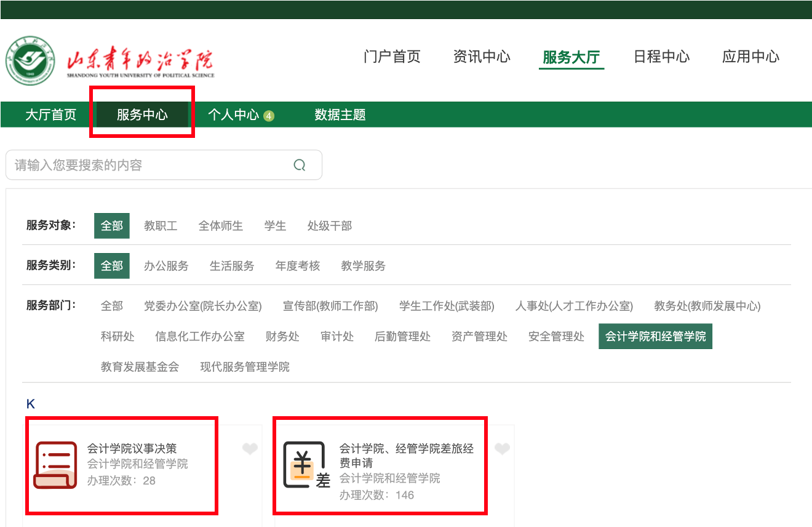The image size is (812, 527).
Task: Select 学生 under 服务对象 filter
Action: [275, 226]
